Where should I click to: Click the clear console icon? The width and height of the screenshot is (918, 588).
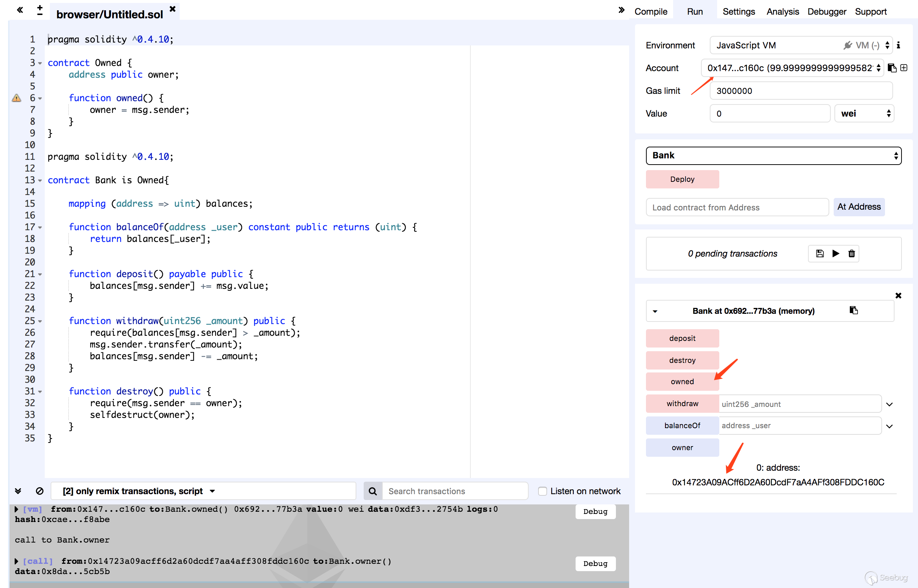(x=39, y=491)
